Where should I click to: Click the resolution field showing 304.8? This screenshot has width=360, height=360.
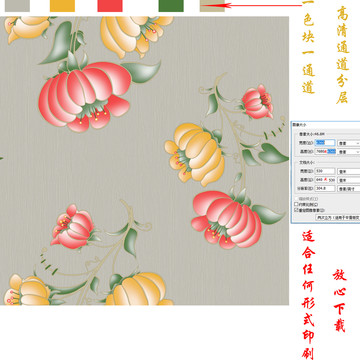(325, 189)
